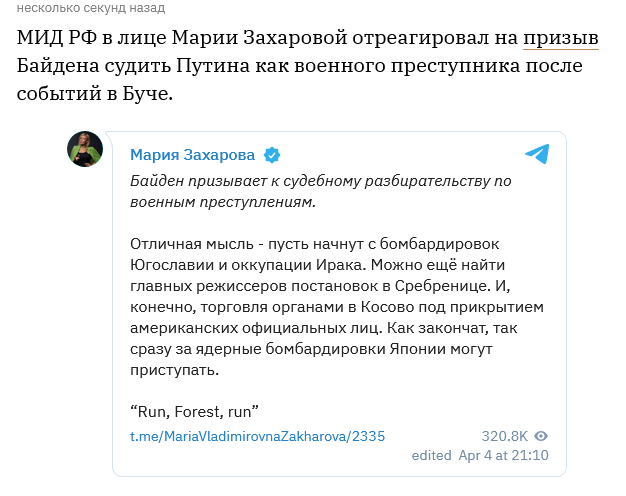Open the underlined 'призыв' hyperlink
The width and height of the screenshot is (626, 496).
(x=561, y=38)
